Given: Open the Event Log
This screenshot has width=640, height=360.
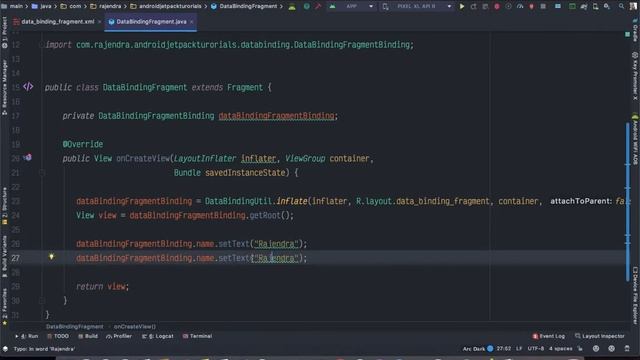Looking at the screenshot, I should pyautogui.click(x=549, y=336).
